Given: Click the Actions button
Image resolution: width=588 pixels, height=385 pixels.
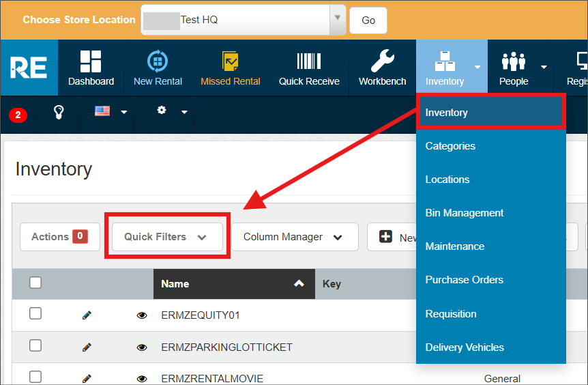Looking at the screenshot, I should pyautogui.click(x=60, y=237).
